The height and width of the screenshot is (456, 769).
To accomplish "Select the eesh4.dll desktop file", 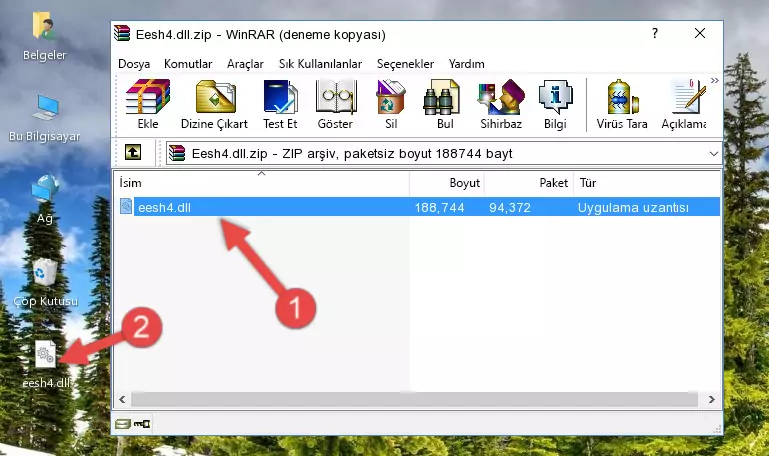I will coord(46,364).
